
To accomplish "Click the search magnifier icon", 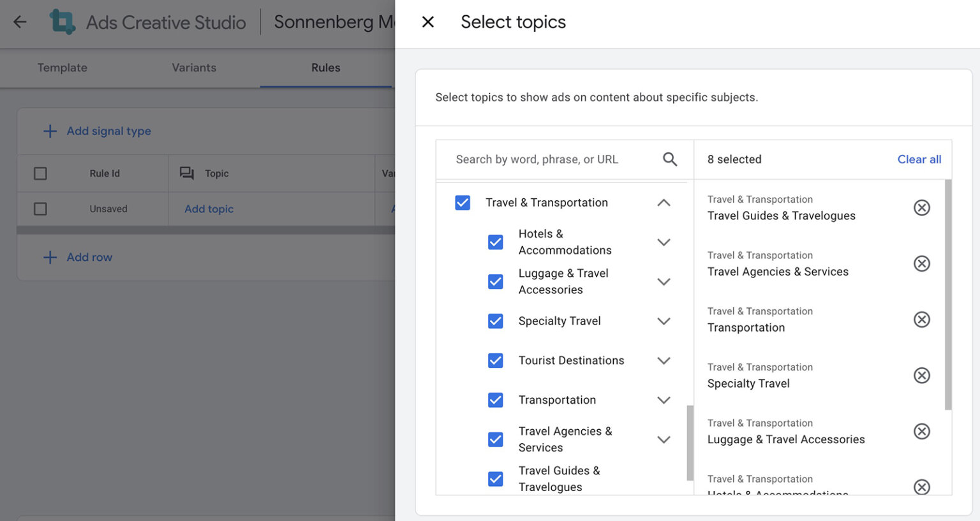I will 669,159.
